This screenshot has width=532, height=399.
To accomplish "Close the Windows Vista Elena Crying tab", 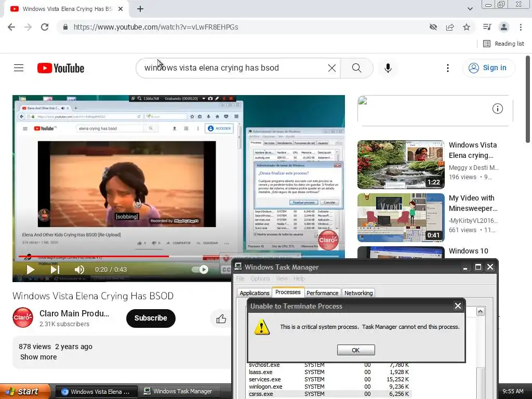I will point(121,9).
